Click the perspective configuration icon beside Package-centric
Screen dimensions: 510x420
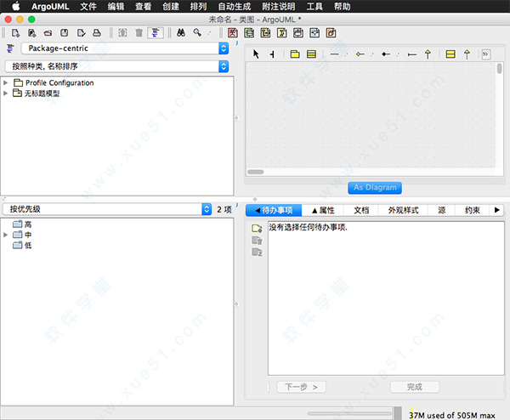pos(10,48)
